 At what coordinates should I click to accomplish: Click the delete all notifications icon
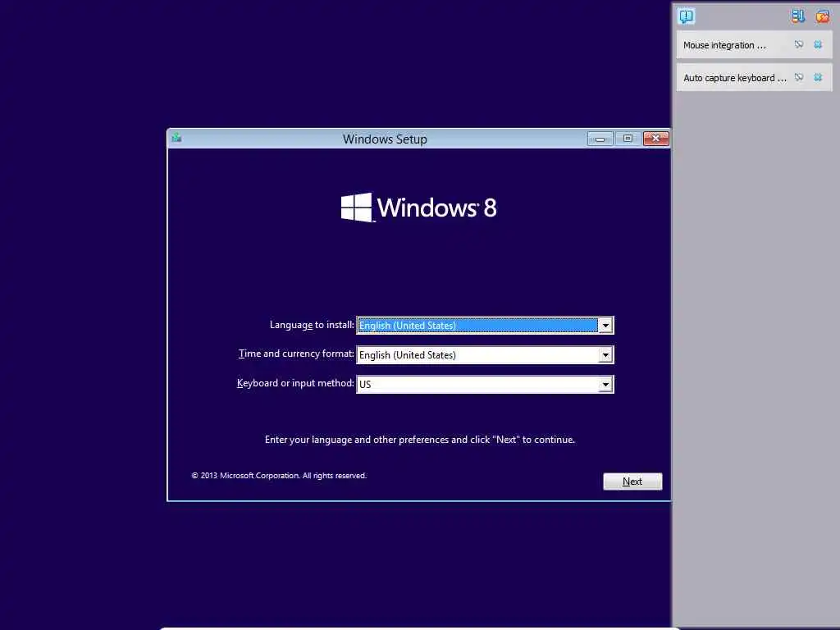[822, 16]
